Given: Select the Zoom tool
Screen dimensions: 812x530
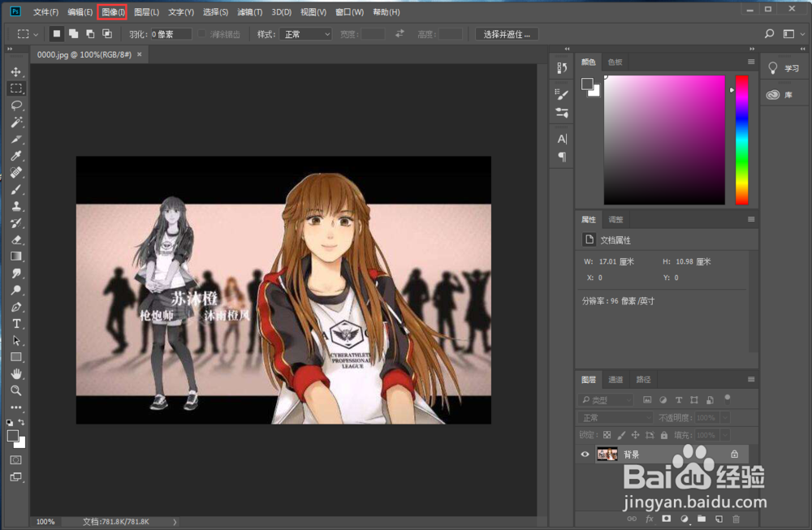Looking at the screenshot, I should 16,390.
